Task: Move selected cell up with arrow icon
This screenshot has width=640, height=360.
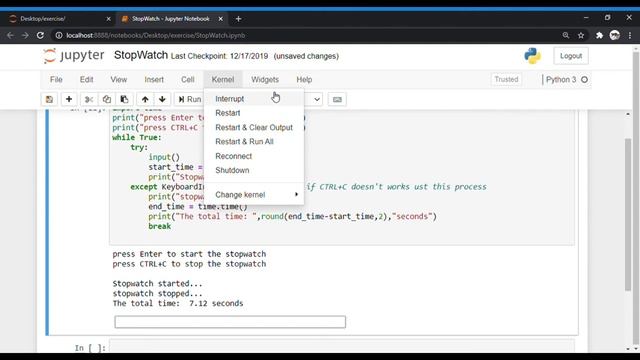Action: 145,99
